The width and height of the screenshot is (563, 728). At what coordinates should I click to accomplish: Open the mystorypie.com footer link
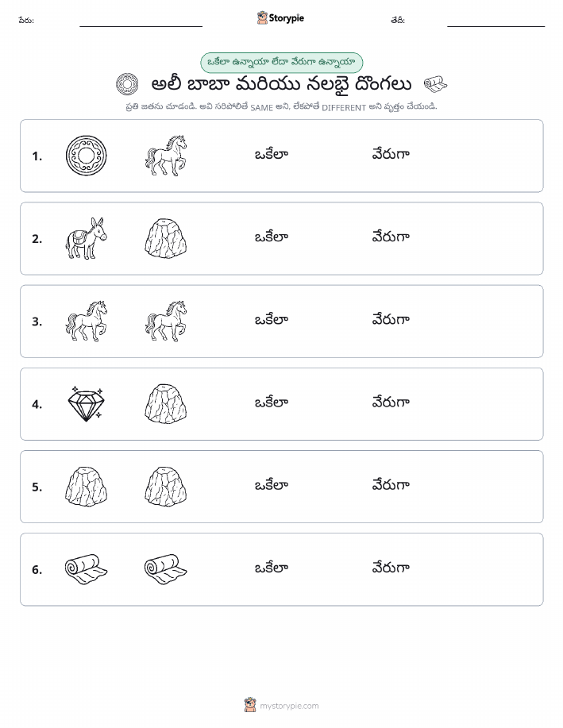tap(281, 706)
